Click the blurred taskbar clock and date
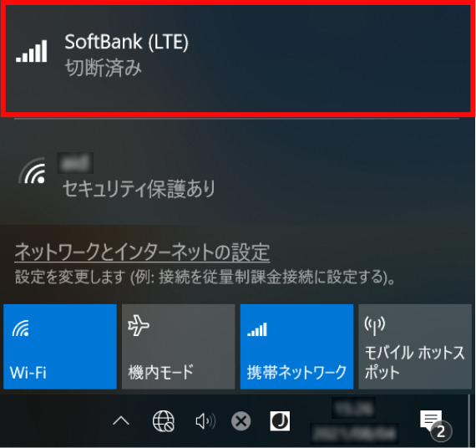Image resolution: width=476 pixels, height=448 pixels. pos(354,422)
